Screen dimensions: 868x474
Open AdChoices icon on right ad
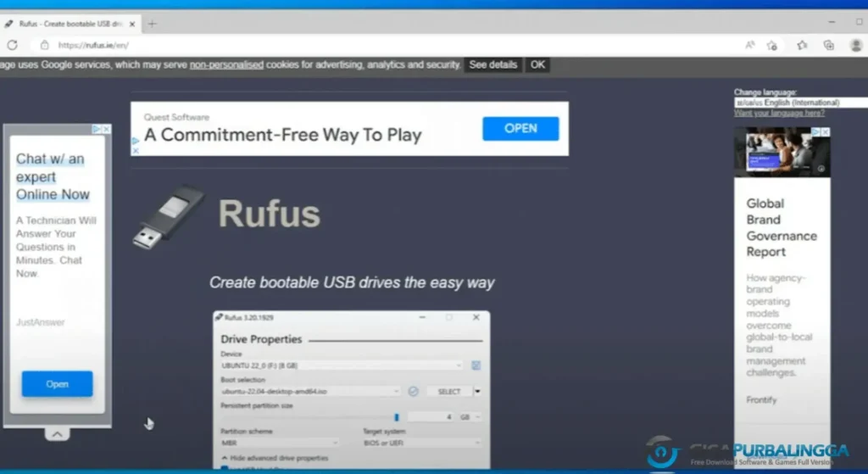click(x=816, y=131)
